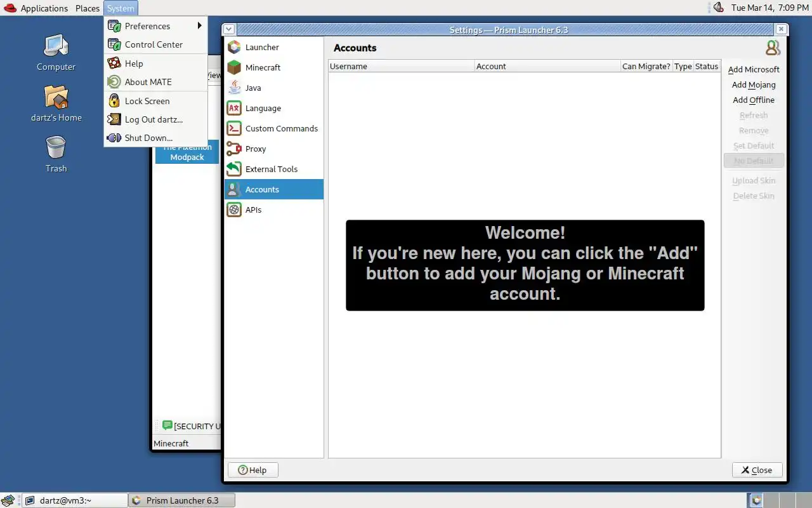This screenshot has width=812, height=508.
Task: Click the Help button in Settings dialog
Action: [252, 470]
